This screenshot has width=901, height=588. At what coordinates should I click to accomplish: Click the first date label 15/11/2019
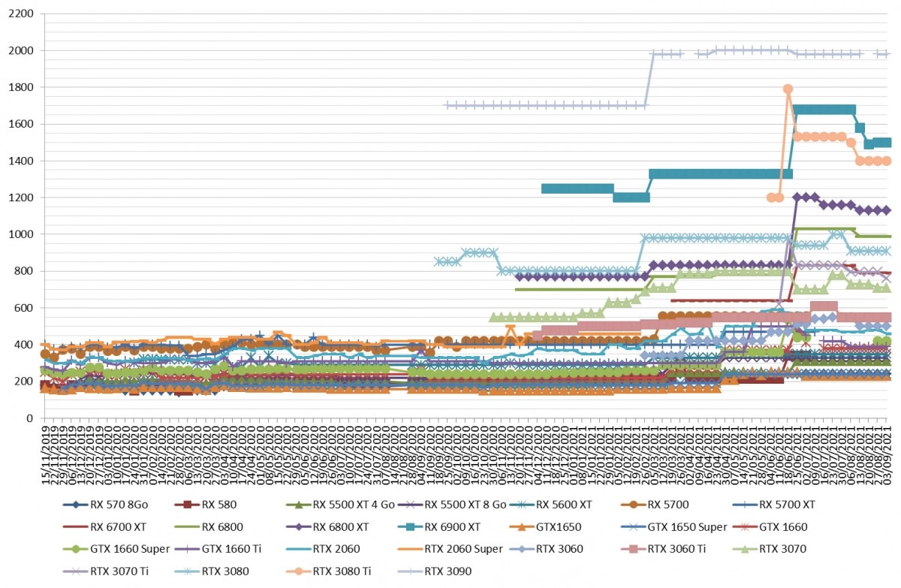point(45,454)
